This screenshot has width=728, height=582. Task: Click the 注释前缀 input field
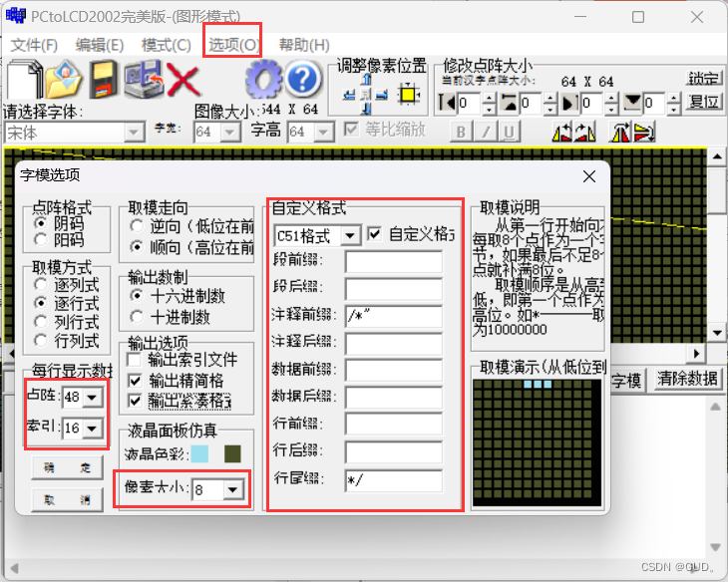[x=394, y=316]
